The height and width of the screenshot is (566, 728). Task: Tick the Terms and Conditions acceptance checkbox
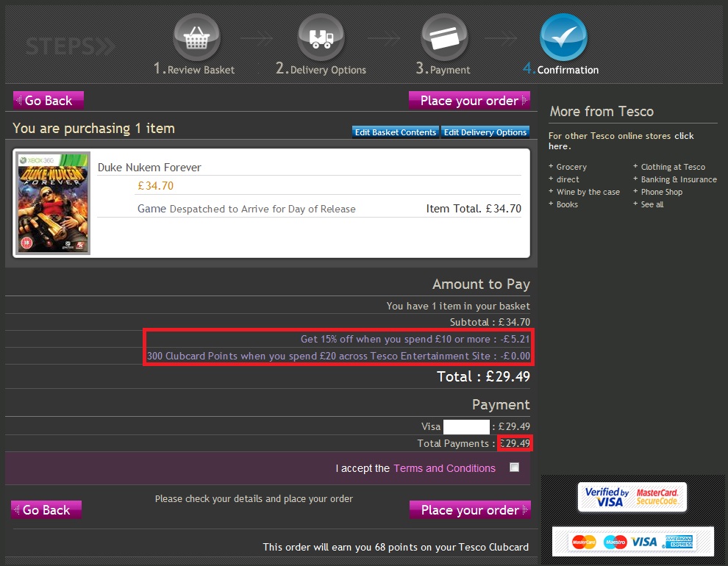point(514,467)
